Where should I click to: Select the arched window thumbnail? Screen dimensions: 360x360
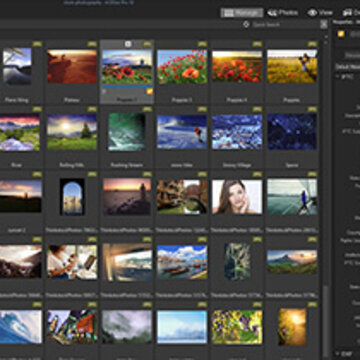point(72,197)
